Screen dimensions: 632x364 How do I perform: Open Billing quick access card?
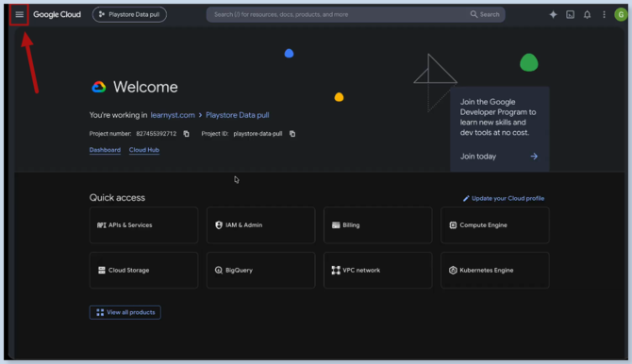(377, 225)
